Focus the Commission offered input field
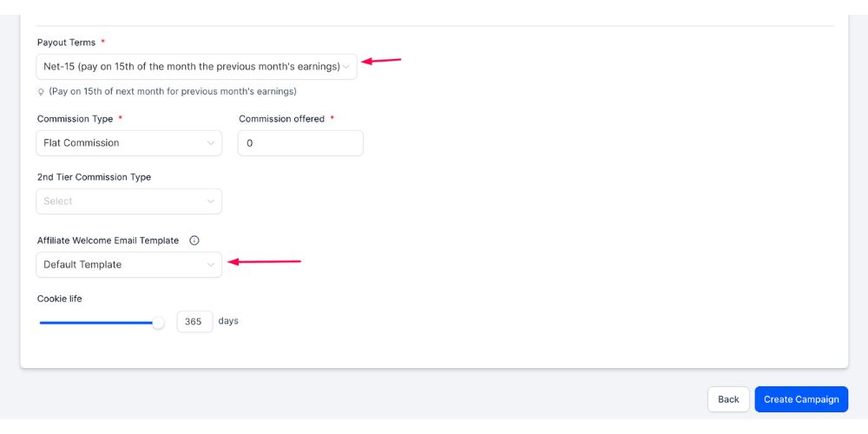Viewport: 868px width, 434px height. tap(300, 143)
